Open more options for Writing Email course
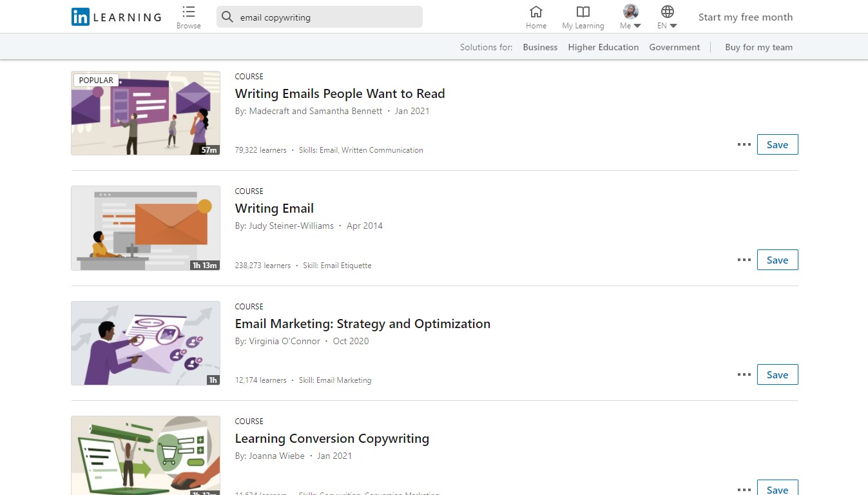This screenshot has height=495, width=868. point(744,259)
